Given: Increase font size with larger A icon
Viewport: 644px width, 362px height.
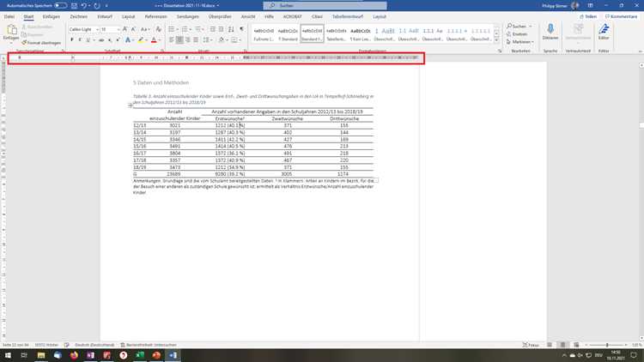Looking at the screenshot, I should (x=125, y=29).
